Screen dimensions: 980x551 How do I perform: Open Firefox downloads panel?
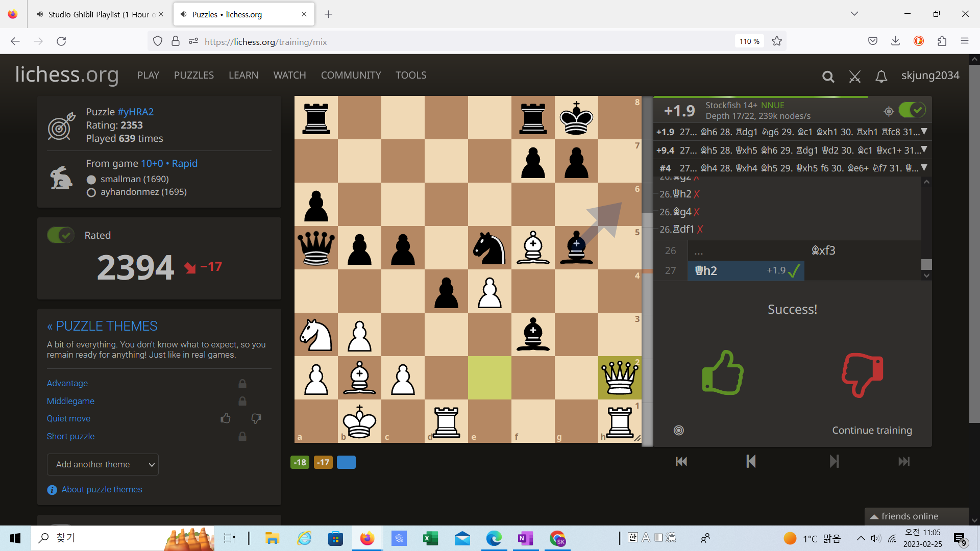[x=895, y=41]
